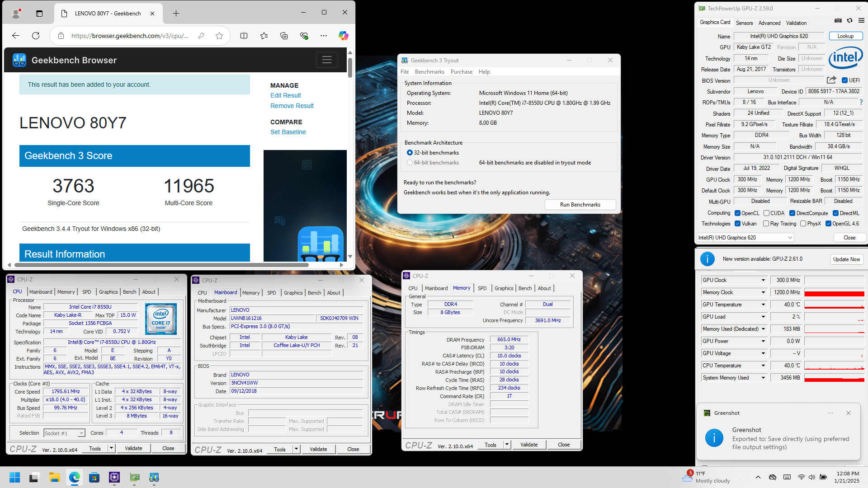Screen dimensions: 868x488
Task: Toggle OpenCL checkbox
Action: coord(737,213)
